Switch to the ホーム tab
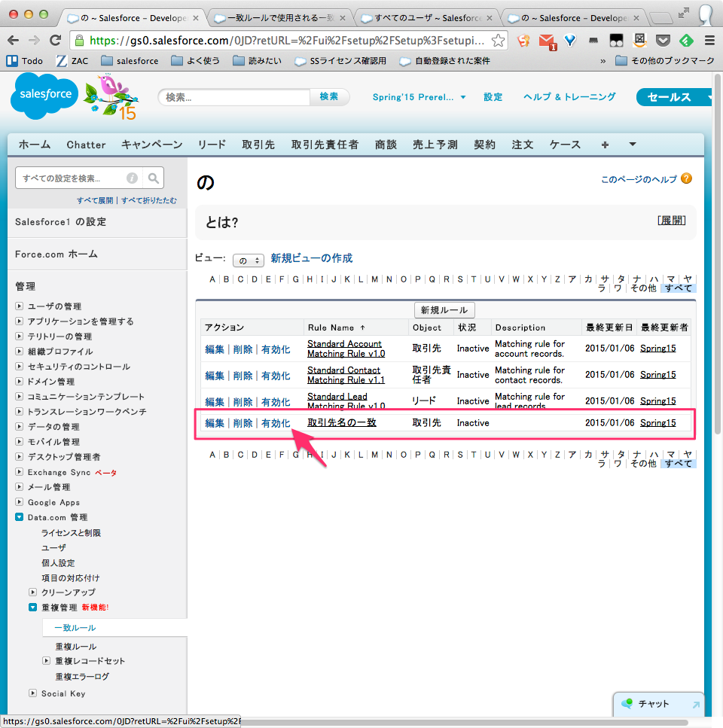 point(35,145)
